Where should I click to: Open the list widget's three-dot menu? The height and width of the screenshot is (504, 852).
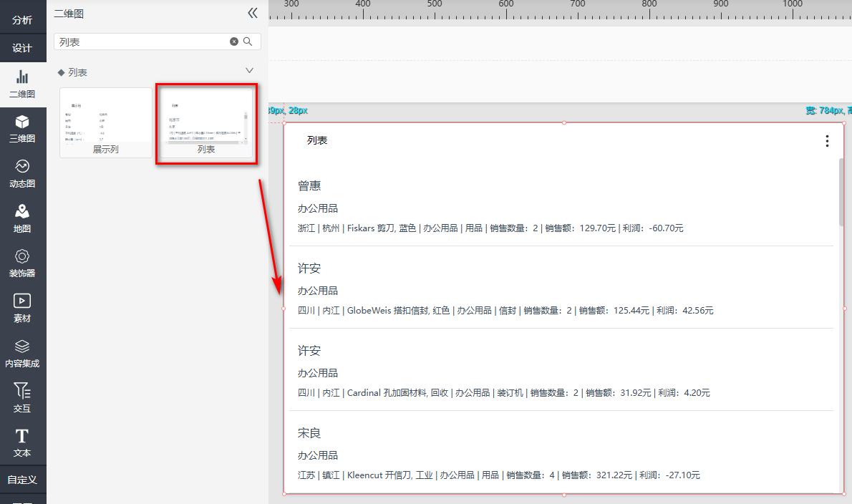(x=827, y=141)
